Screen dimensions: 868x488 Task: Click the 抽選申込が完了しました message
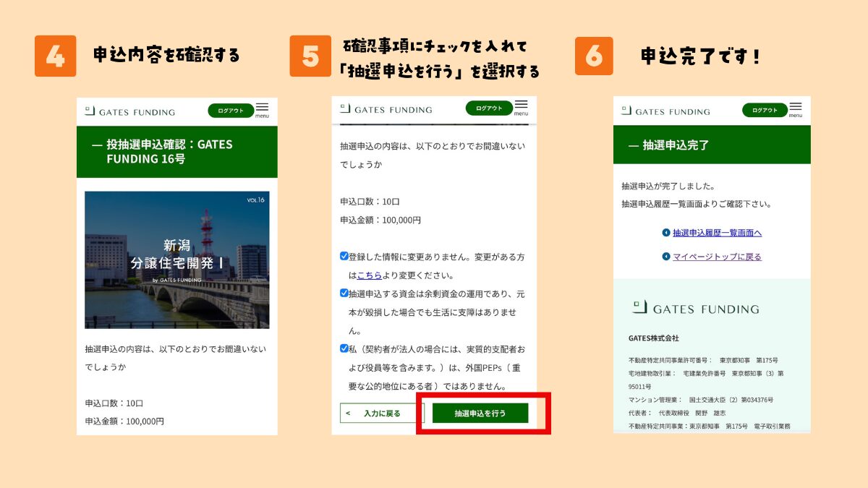668,186
